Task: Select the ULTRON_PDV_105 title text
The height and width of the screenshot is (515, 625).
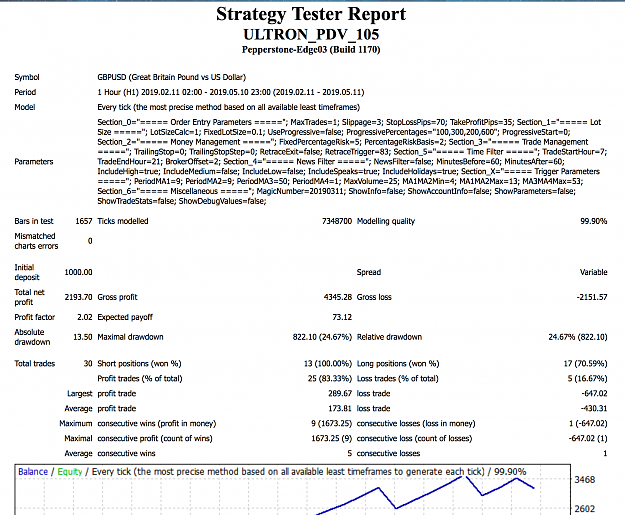Action: point(311,35)
